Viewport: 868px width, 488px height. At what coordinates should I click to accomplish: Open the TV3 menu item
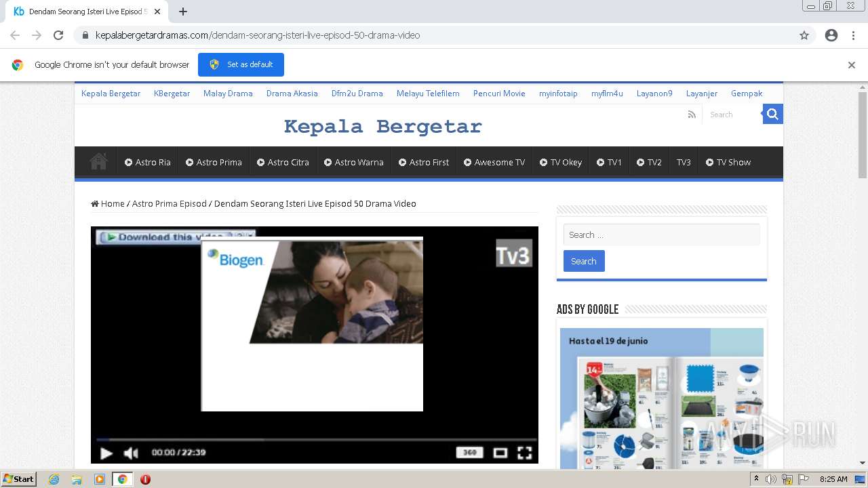point(684,162)
